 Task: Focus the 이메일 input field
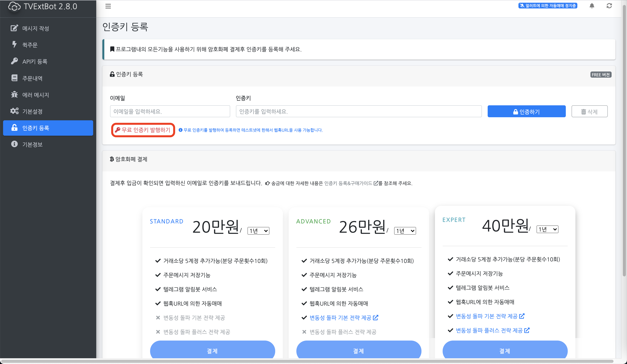pyautogui.click(x=170, y=111)
